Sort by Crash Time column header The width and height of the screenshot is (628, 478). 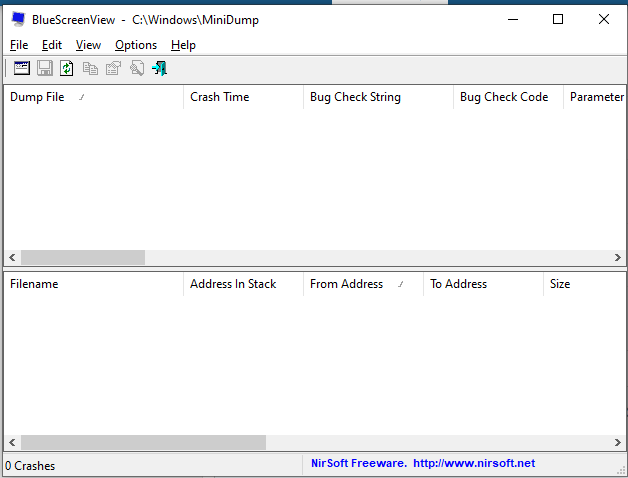click(244, 97)
